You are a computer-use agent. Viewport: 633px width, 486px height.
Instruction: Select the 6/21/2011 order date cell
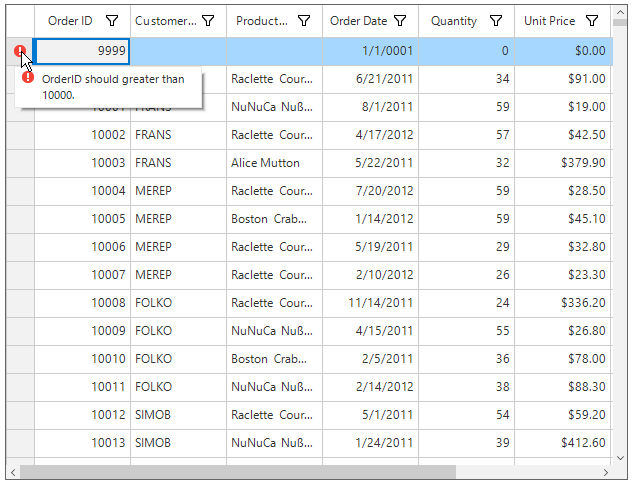pos(371,79)
